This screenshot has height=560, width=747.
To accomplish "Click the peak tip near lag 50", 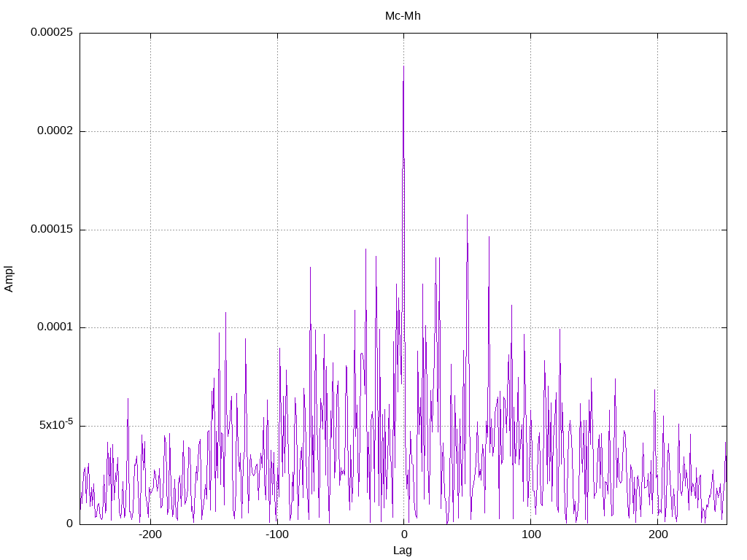I will tap(467, 215).
